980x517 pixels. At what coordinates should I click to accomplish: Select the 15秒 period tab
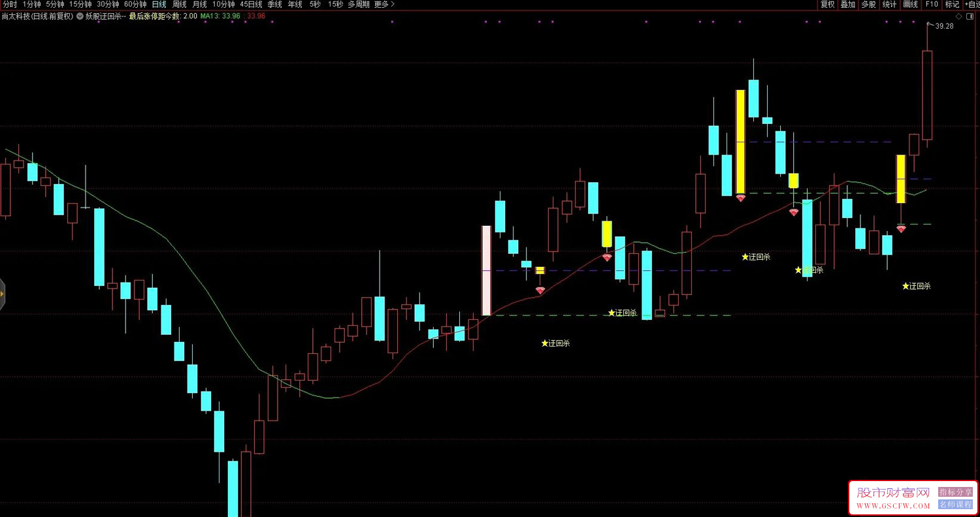(335, 4)
